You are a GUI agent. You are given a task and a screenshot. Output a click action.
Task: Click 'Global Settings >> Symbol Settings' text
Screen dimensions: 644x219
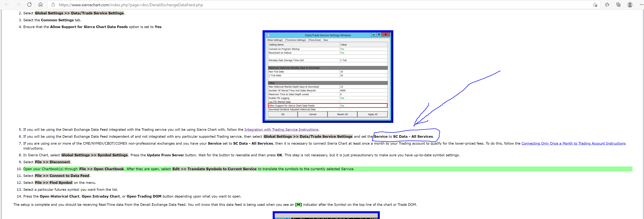pyautogui.click(x=94, y=155)
